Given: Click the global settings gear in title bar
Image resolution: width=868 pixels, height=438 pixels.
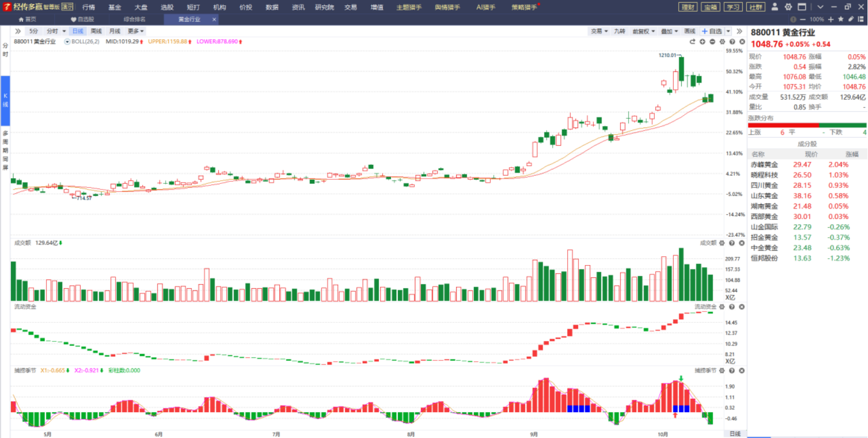Looking at the screenshot, I should click(x=788, y=7).
